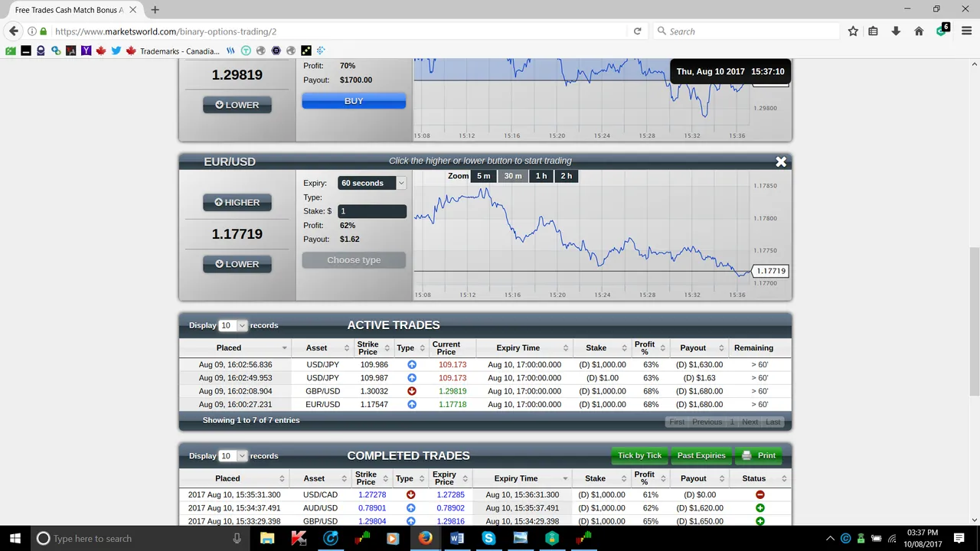980x551 pixels.
Task: Click the 1.17719 price marker on chart
Action: click(770, 271)
